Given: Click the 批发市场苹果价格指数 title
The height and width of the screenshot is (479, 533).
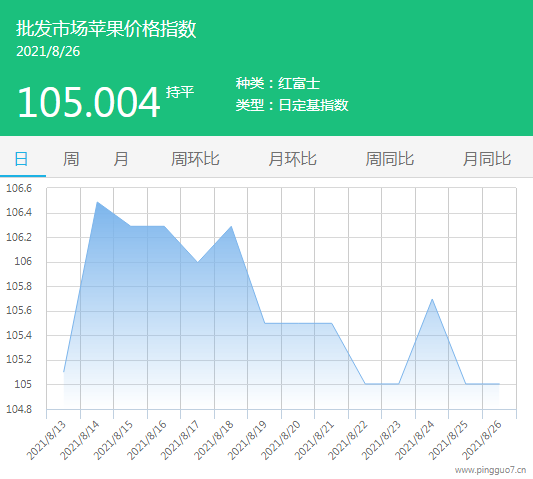Looking at the screenshot, I should (x=106, y=29).
